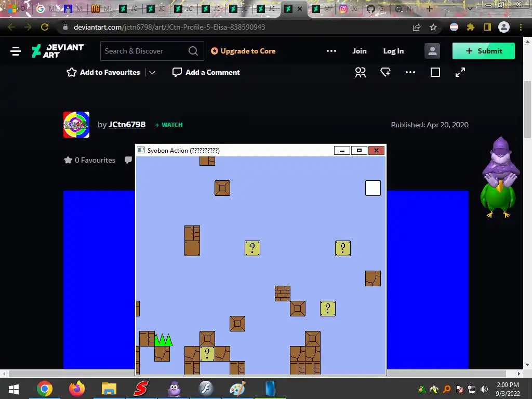Close the Syobon Action window

click(x=376, y=150)
